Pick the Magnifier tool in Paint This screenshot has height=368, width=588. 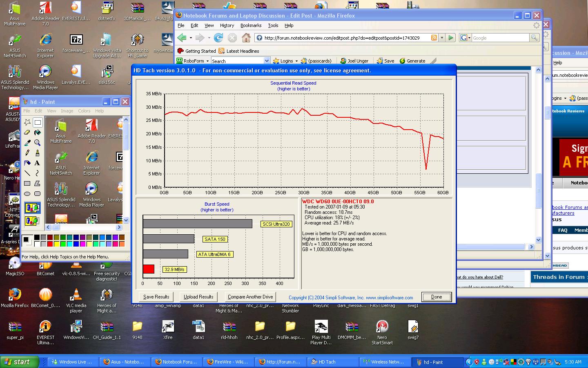pos(37,143)
